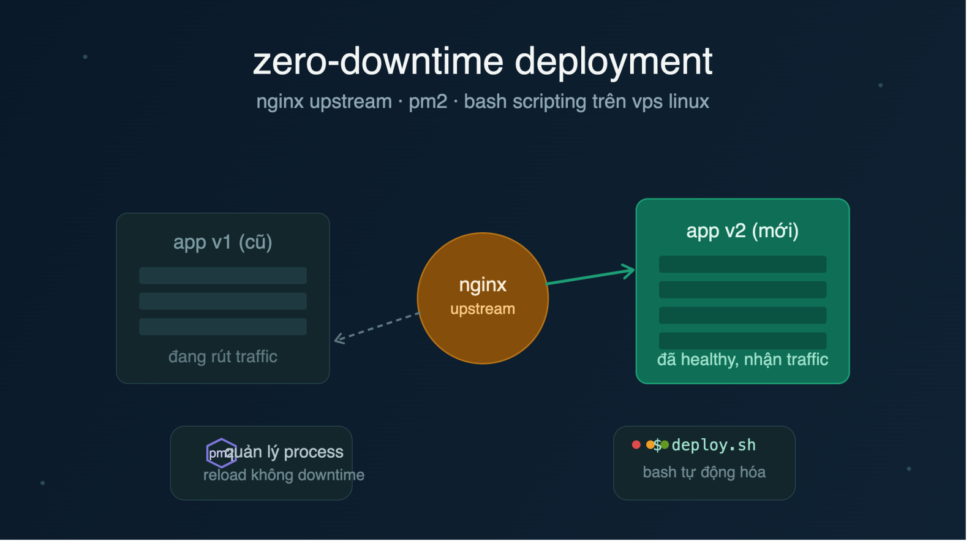This screenshot has height=554, width=980.
Task: Click the green terminal window dot
Action: pos(665,445)
